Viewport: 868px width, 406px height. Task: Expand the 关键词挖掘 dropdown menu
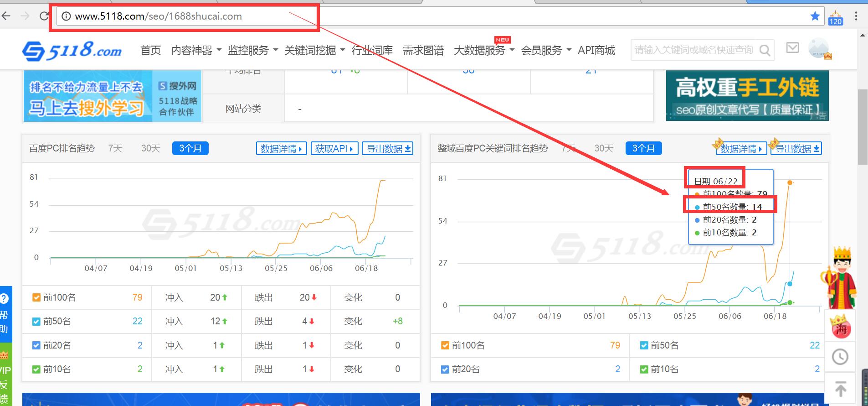tap(314, 50)
